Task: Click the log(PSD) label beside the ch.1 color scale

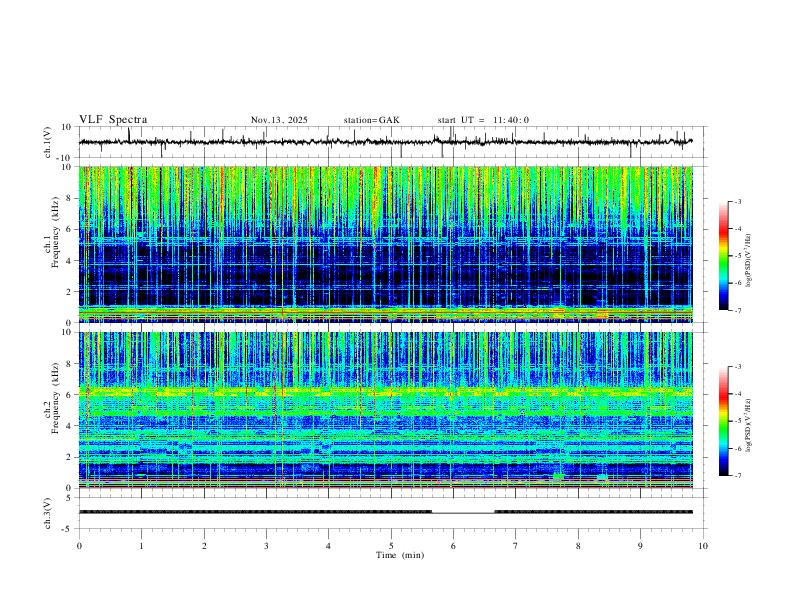Action: (x=750, y=261)
